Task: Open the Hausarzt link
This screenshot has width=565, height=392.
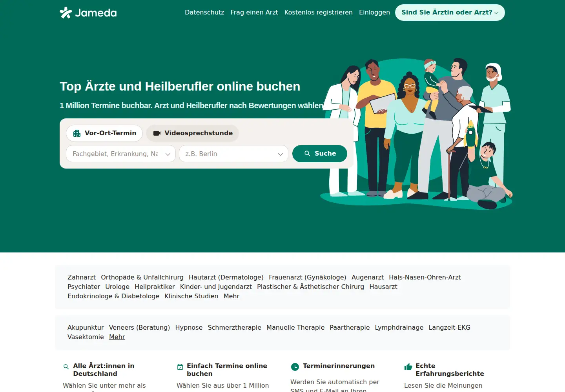Action: coord(383,287)
